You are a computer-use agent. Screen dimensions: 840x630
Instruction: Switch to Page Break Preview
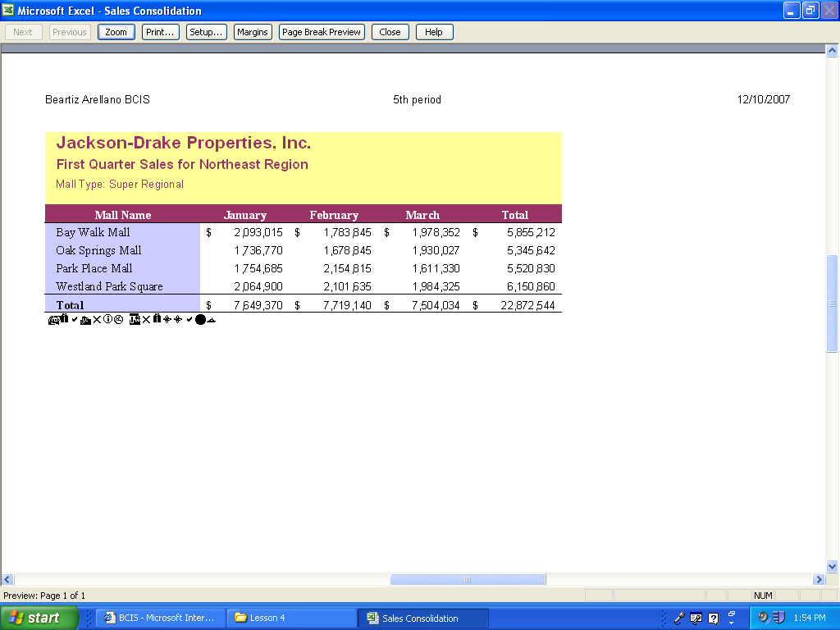point(322,32)
